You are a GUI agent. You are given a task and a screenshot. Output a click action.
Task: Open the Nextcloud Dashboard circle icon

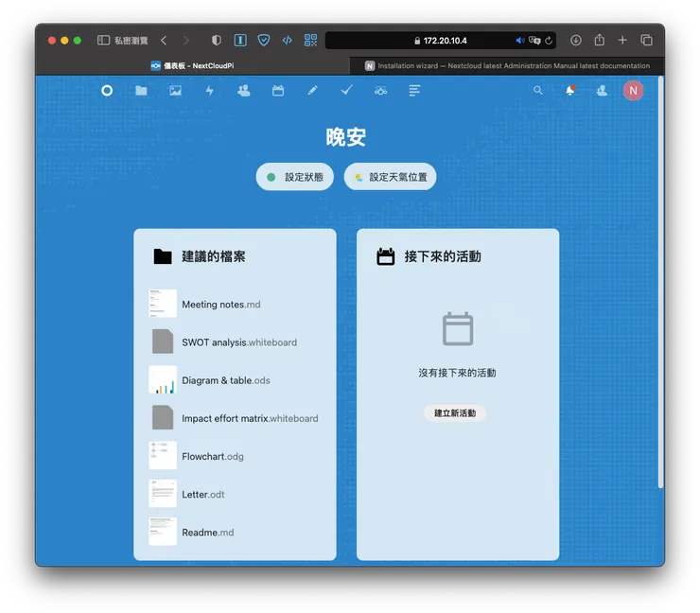pyautogui.click(x=107, y=91)
